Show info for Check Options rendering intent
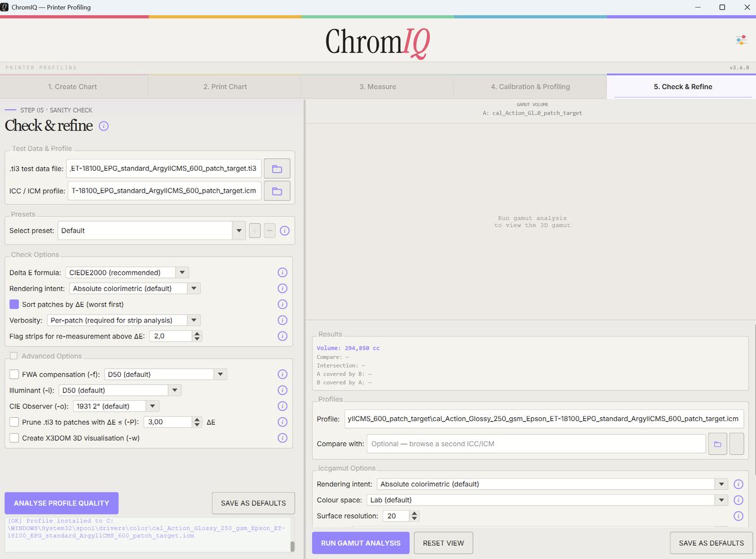 coord(282,289)
